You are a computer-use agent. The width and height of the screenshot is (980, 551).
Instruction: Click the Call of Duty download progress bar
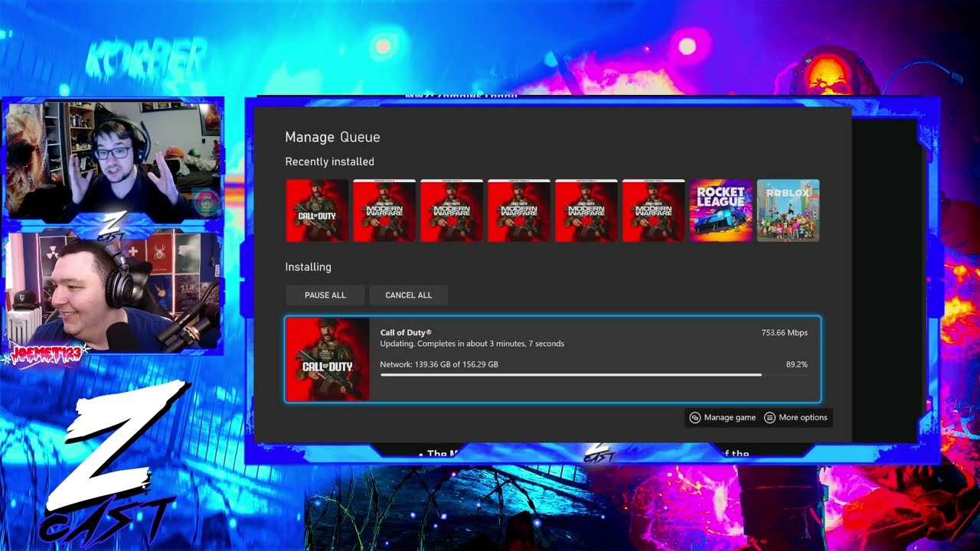tap(594, 375)
